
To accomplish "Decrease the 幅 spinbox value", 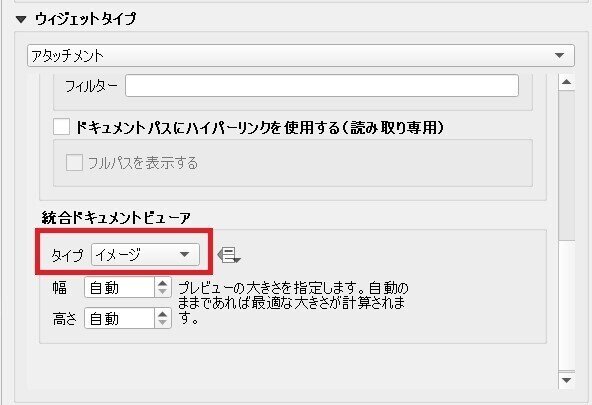I will pyautogui.click(x=163, y=293).
